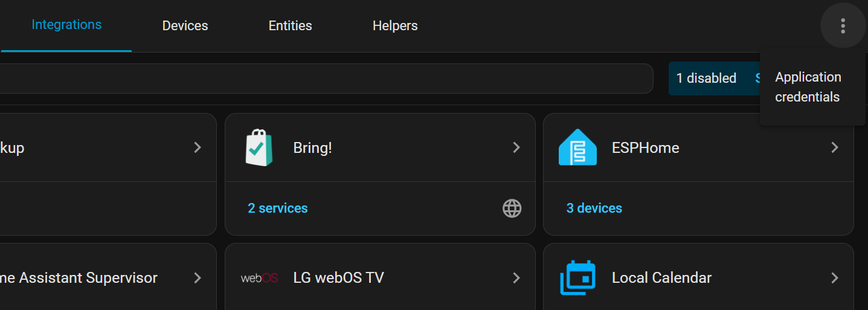
Task: Open Home Assistant Supervisor chevron
Action: pyautogui.click(x=198, y=278)
